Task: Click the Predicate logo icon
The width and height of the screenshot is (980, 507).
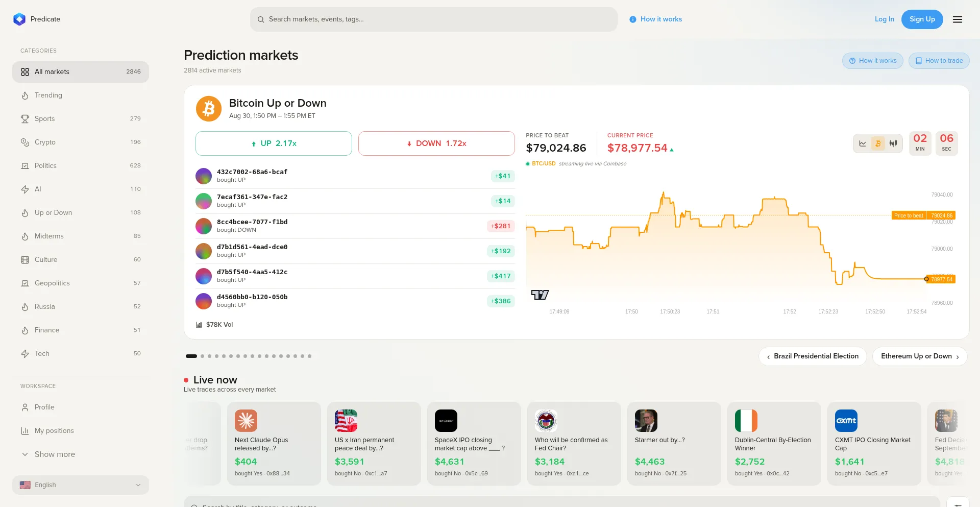Action: pyautogui.click(x=19, y=19)
